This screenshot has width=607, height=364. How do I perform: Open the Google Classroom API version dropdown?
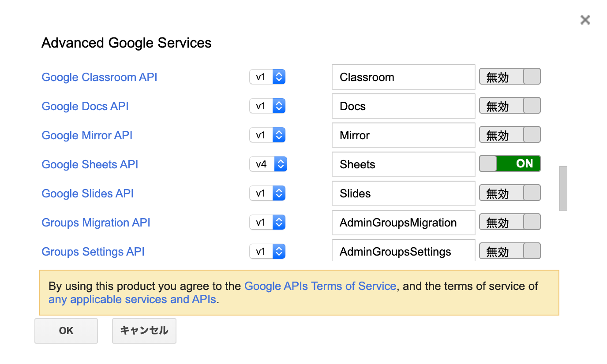tap(267, 77)
